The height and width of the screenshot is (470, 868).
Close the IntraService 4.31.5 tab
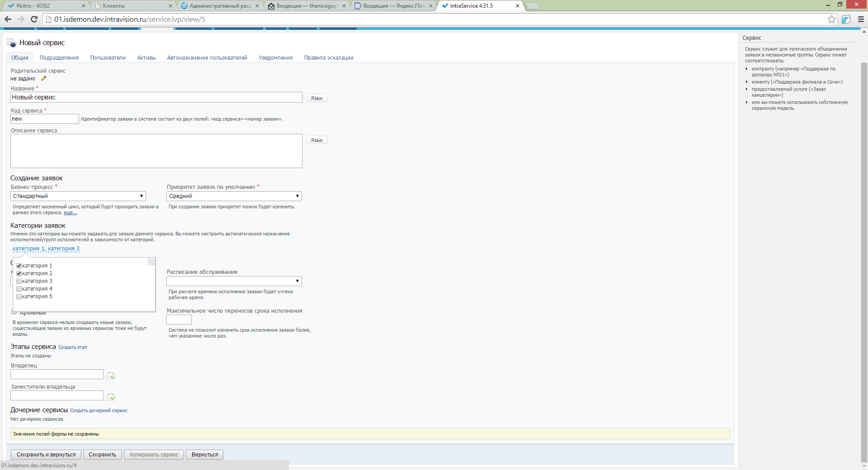tap(518, 6)
